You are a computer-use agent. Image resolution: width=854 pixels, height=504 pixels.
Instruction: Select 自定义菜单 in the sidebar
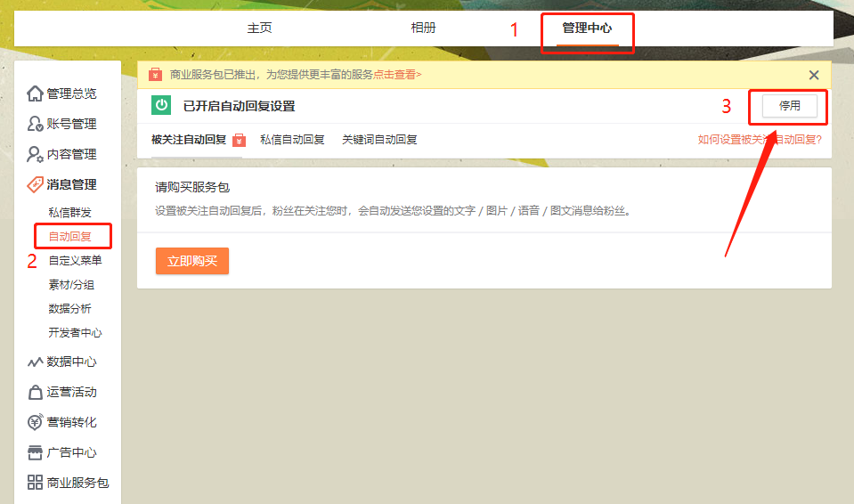(x=75, y=261)
